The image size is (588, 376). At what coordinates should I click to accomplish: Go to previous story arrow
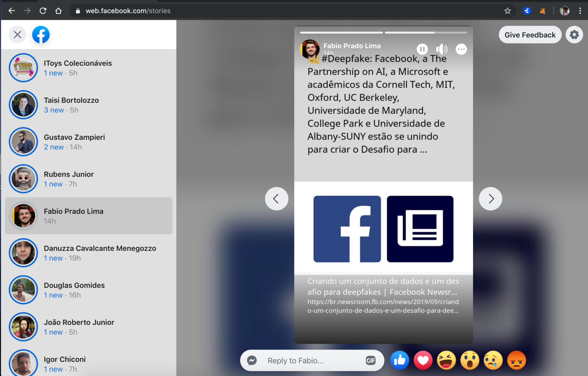coord(277,199)
